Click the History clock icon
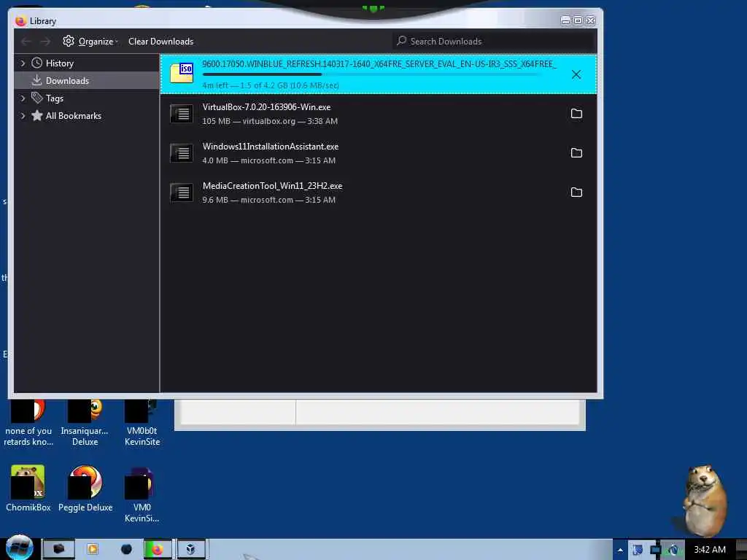Viewport: 747px width, 560px height. [36, 63]
